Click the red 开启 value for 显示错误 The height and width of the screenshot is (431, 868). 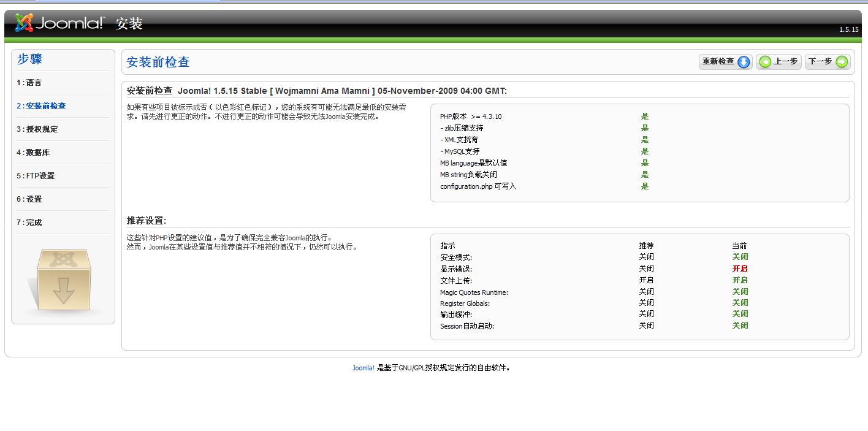point(740,269)
